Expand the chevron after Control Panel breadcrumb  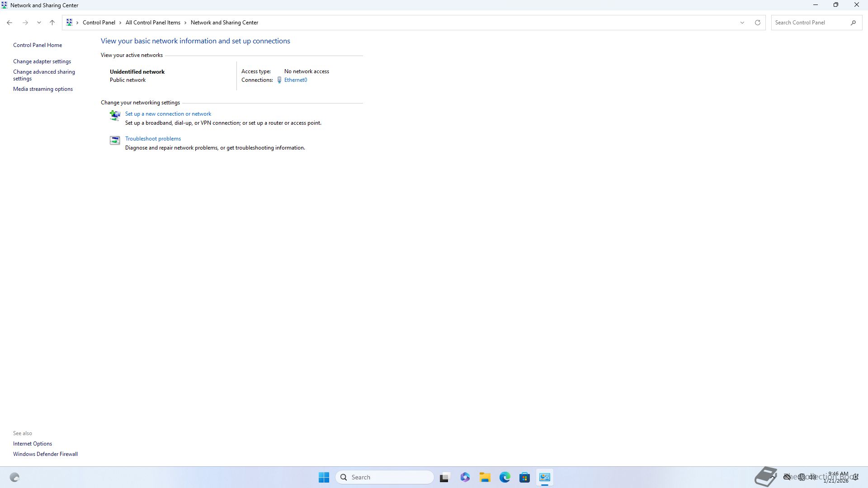pyautogui.click(x=120, y=23)
